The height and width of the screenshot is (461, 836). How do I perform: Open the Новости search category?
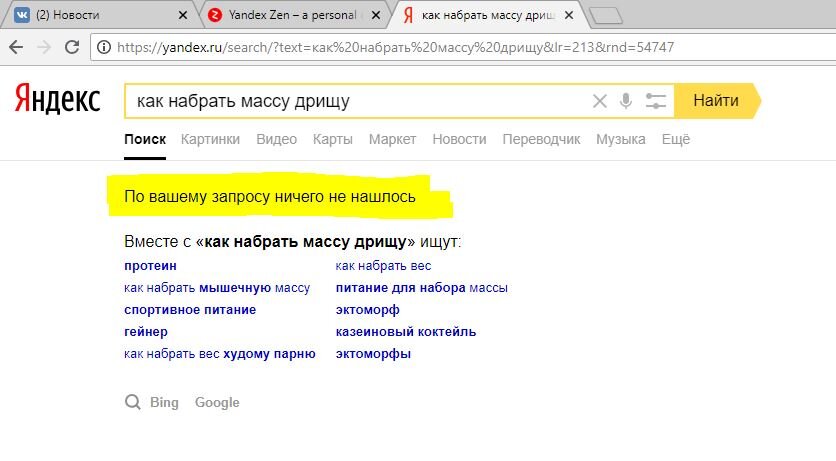(x=459, y=140)
